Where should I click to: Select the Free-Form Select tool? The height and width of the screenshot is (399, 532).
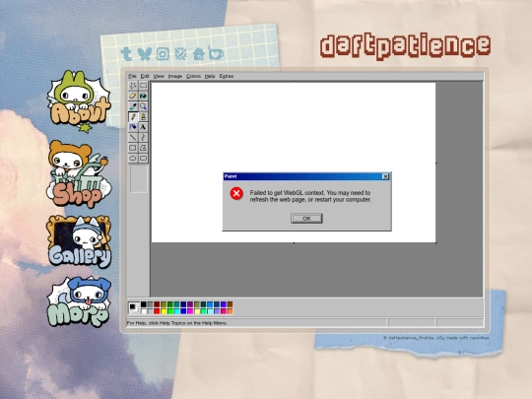click(x=133, y=86)
